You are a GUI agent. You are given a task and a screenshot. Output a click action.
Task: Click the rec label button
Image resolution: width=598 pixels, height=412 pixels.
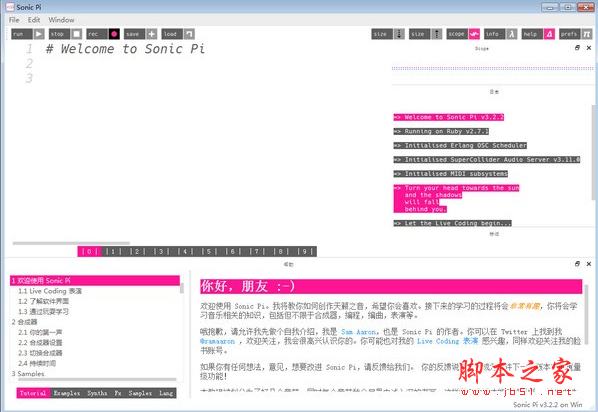tap(97, 34)
